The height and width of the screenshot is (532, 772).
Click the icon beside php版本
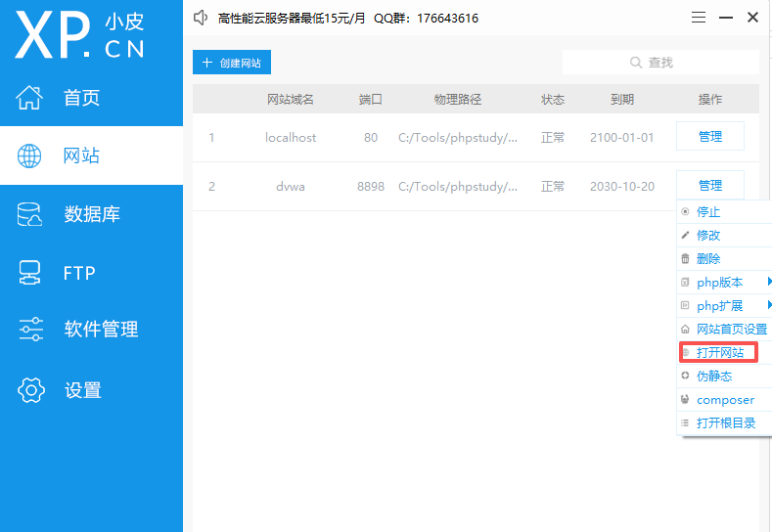coord(685,282)
